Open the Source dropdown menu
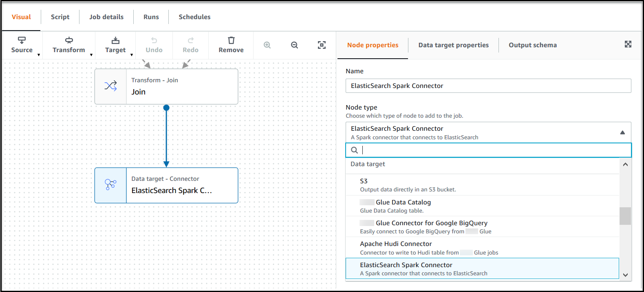The image size is (644, 292). point(22,45)
